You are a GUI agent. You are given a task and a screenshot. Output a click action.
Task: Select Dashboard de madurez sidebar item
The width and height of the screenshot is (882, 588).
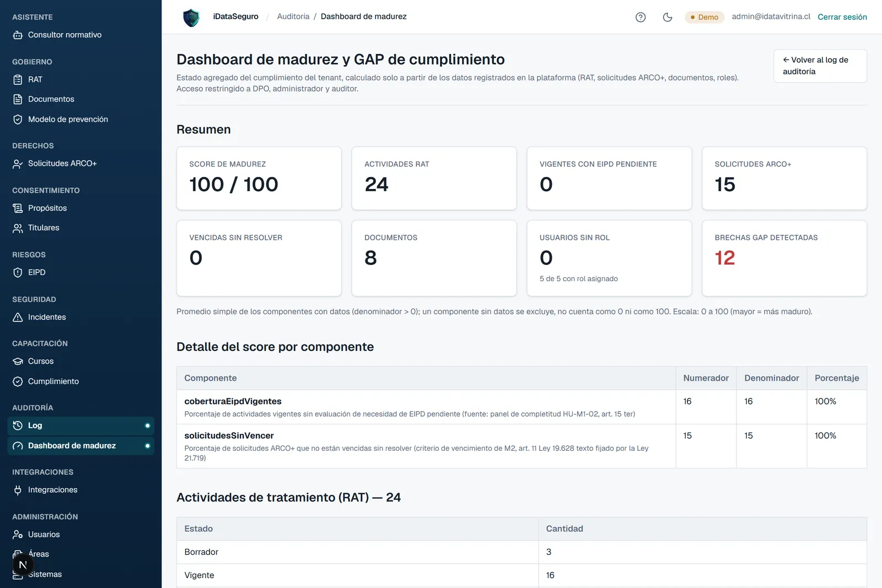click(80, 446)
